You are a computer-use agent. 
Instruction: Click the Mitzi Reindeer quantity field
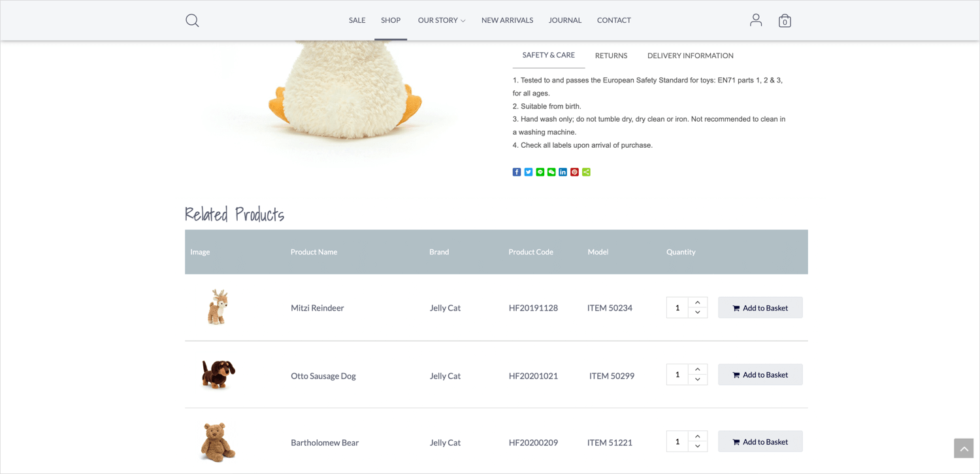[678, 308]
